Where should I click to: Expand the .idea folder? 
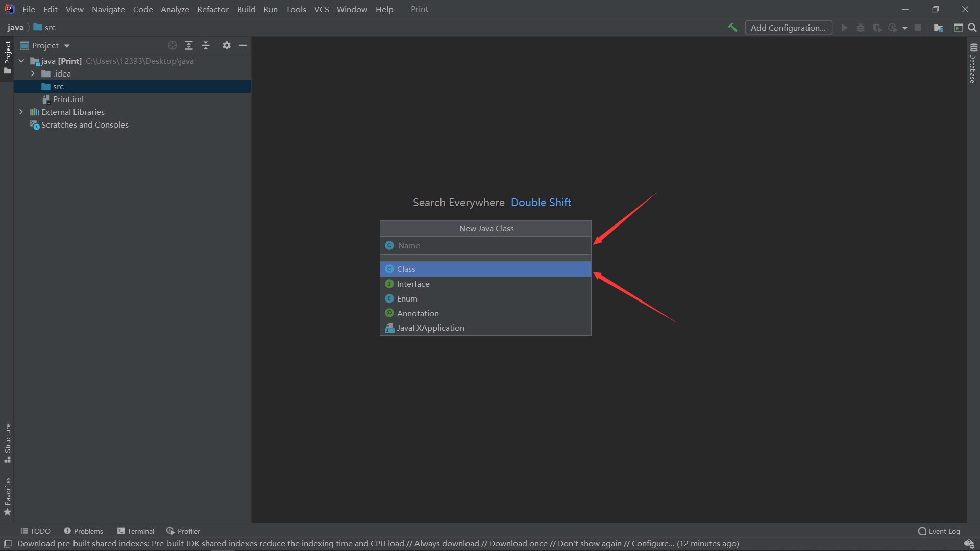tap(33, 73)
